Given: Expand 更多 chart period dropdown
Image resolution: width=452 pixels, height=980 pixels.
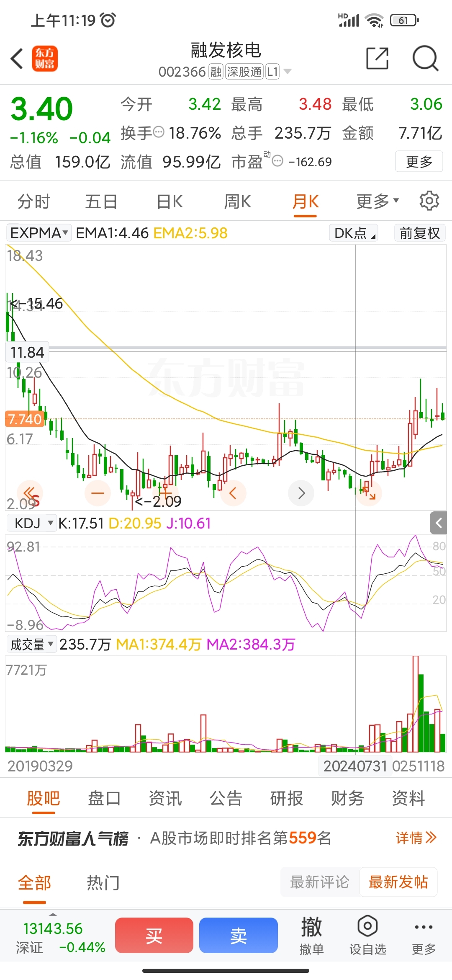Looking at the screenshot, I should click(x=378, y=201).
